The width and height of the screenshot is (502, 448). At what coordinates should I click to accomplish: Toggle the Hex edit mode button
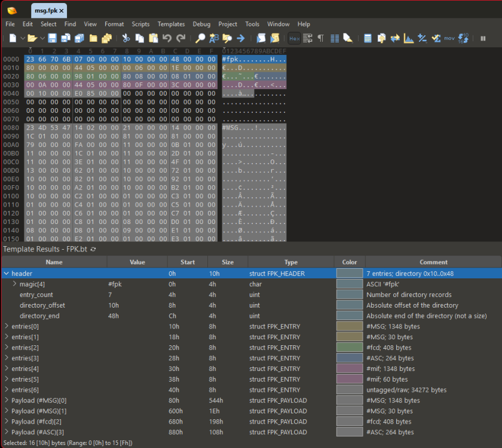[294, 38]
